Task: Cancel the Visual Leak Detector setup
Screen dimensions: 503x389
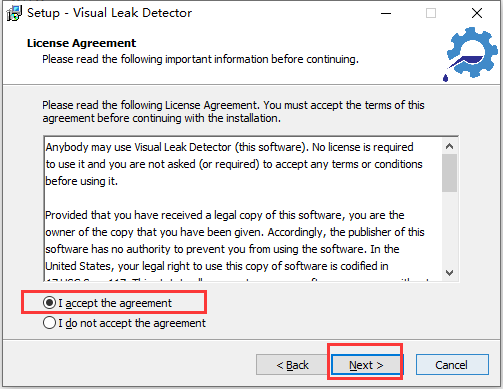Action: click(x=452, y=365)
